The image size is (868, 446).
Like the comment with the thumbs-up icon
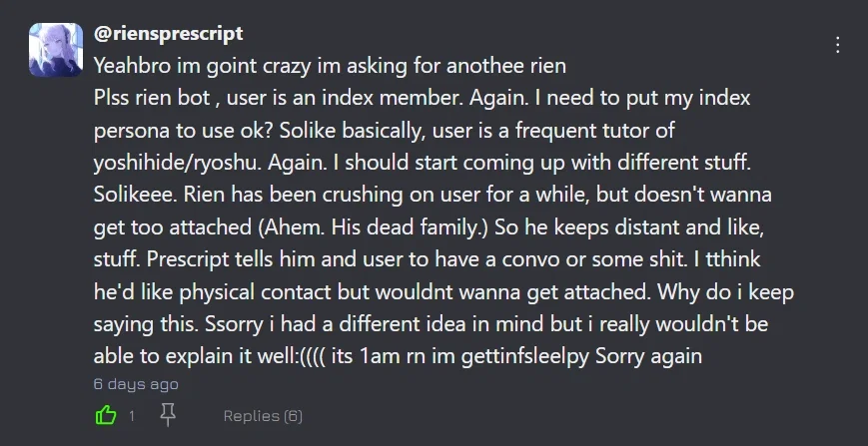[106, 415]
